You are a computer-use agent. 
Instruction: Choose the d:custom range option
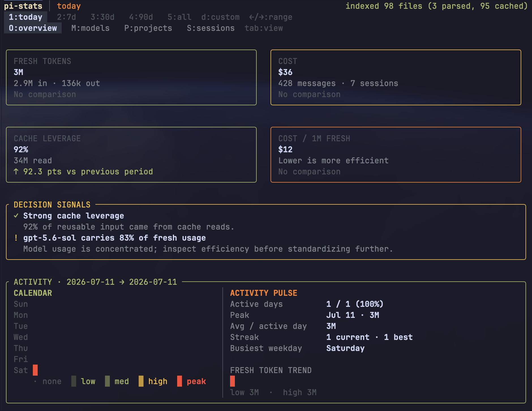click(x=220, y=17)
